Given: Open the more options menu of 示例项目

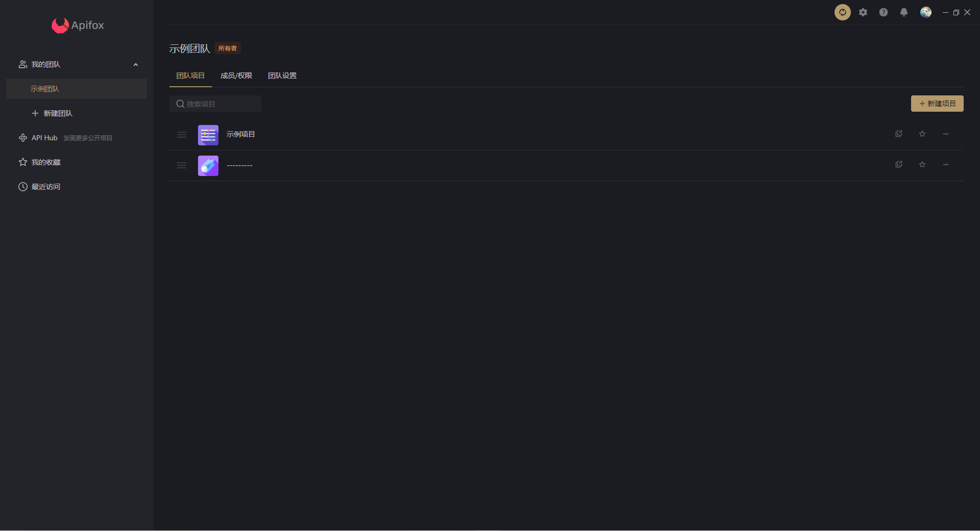Looking at the screenshot, I should 945,134.
